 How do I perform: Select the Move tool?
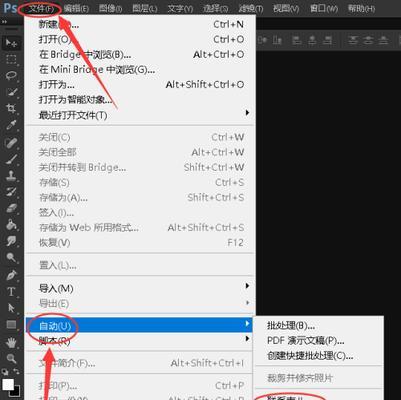(x=11, y=43)
